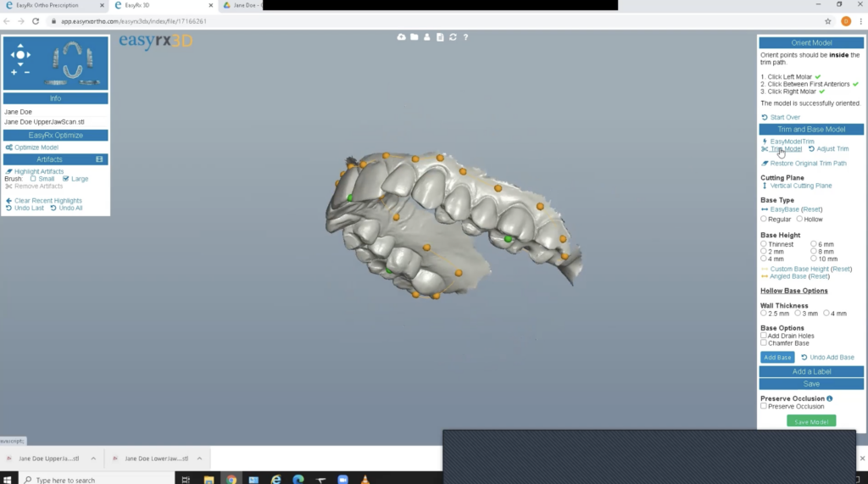Click the Preserve Occlusion info icon
This screenshot has width=868, height=484.
click(829, 398)
